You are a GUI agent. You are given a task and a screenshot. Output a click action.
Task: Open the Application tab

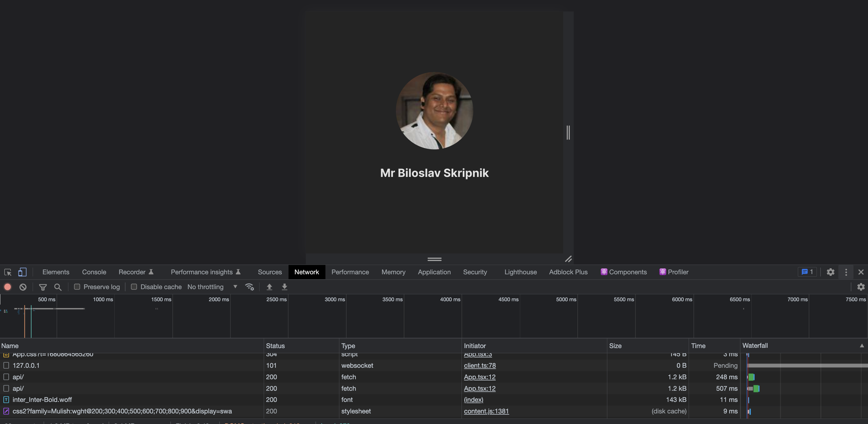pos(434,272)
